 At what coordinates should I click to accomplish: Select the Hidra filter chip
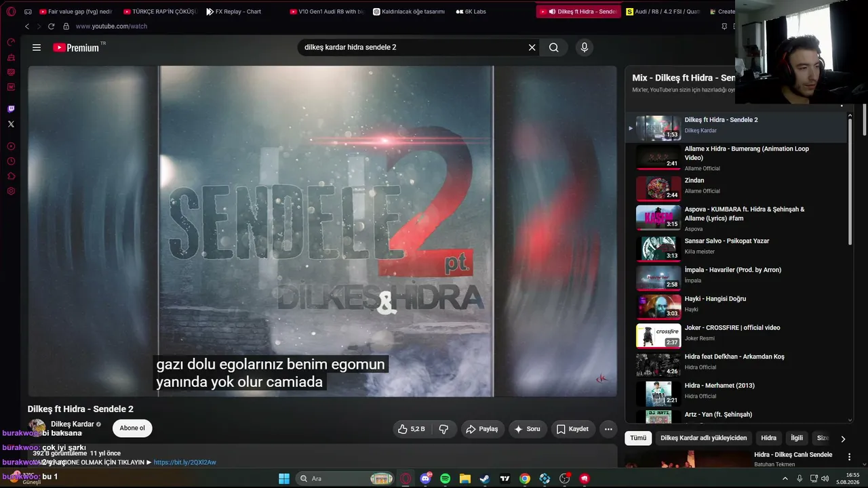tap(769, 438)
